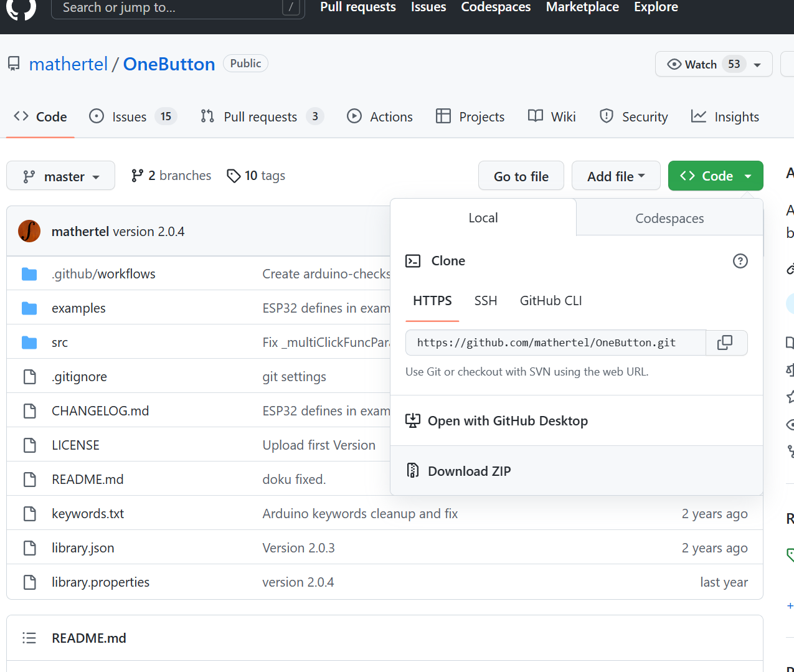Click the branch icon beside 2 branches
Image resolution: width=794 pixels, height=672 pixels.
(x=138, y=176)
